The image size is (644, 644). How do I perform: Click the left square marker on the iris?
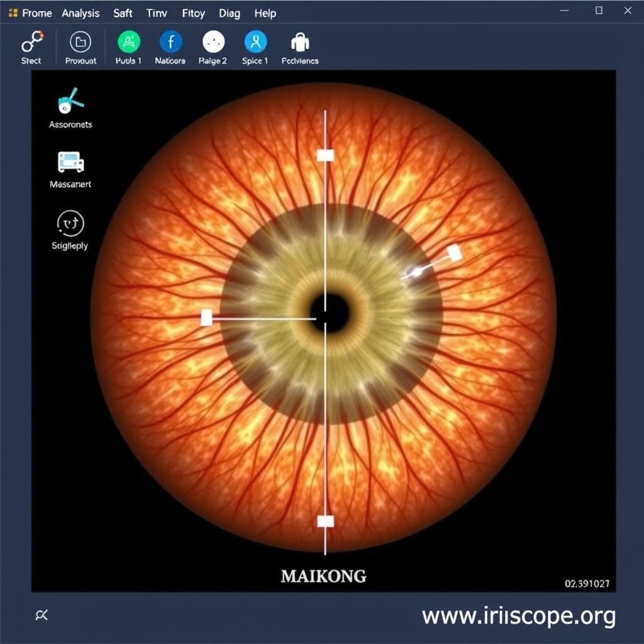point(207,318)
